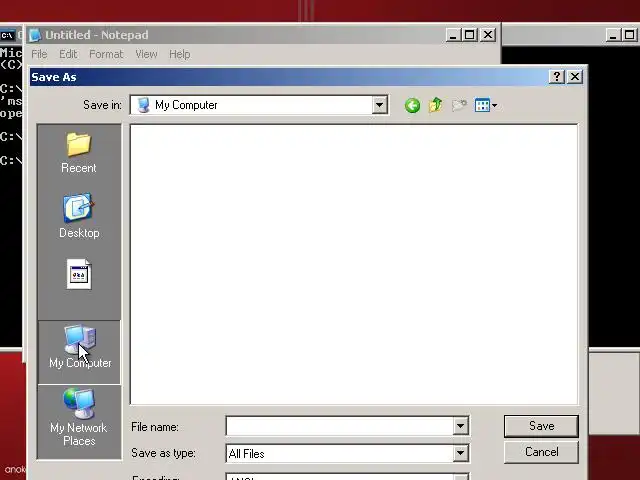The image size is (640, 480).
Task: Select My Computer in places bar
Action: [80, 352]
